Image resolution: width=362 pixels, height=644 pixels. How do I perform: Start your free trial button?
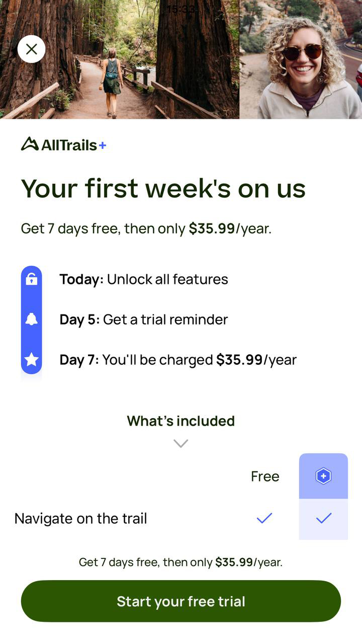tap(181, 601)
